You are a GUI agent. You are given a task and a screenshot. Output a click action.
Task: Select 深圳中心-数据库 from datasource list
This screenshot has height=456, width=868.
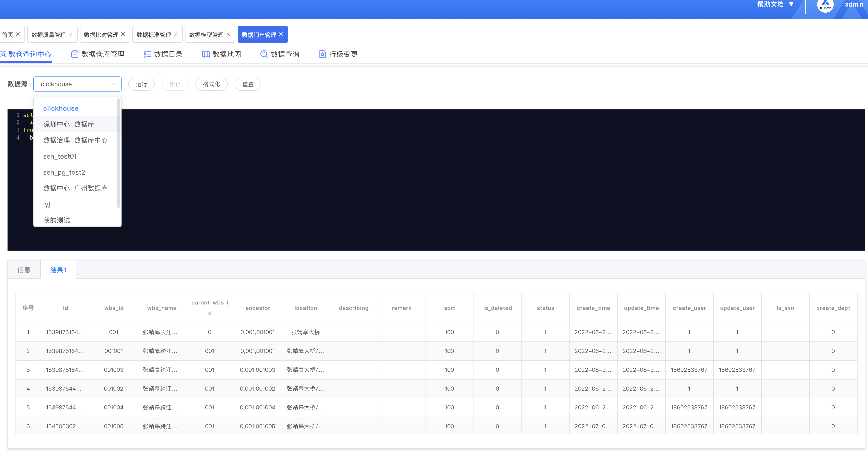pos(69,124)
